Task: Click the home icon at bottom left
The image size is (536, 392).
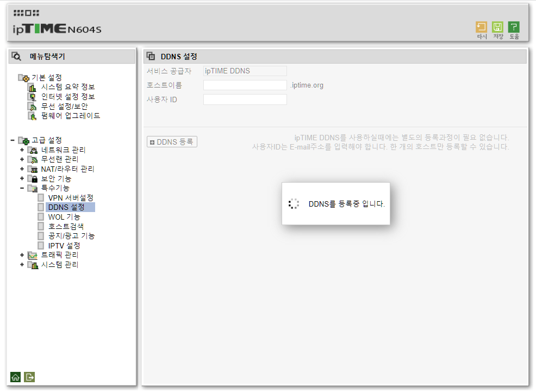Action: click(15, 377)
